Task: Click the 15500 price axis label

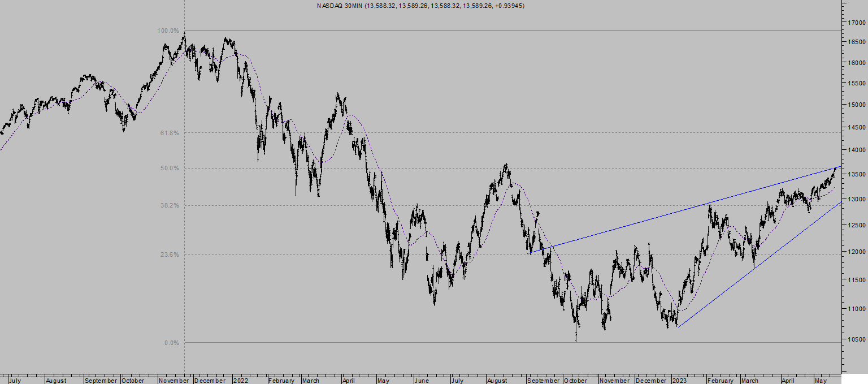Action: coord(857,83)
